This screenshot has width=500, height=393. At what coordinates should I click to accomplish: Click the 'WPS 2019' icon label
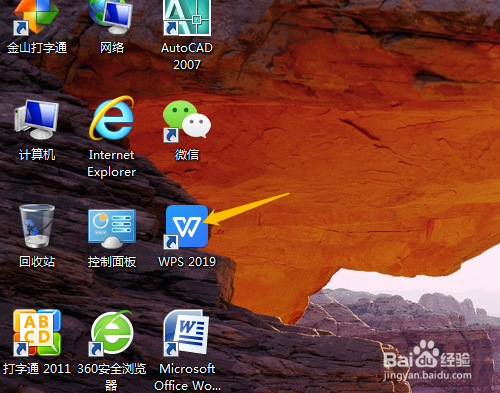pyautogui.click(x=187, y=262)
